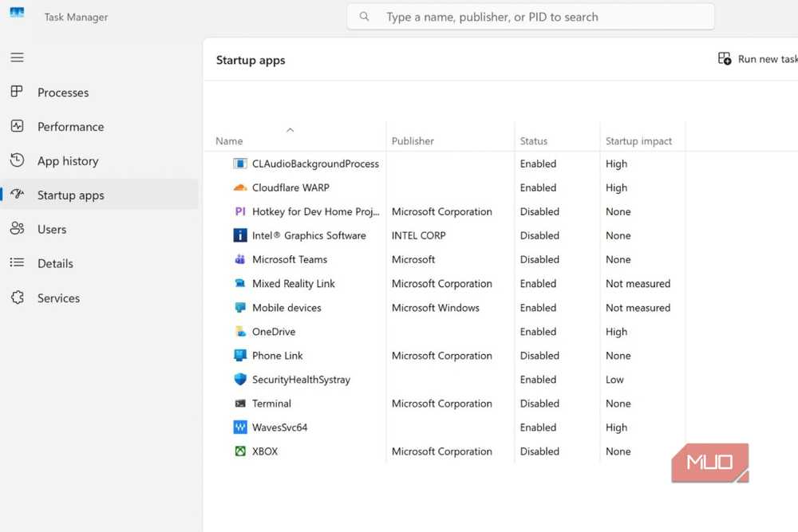This screenshot has height=532, width=798.
Task: Click the Processes sidebar icon
Action: (17, 92)
